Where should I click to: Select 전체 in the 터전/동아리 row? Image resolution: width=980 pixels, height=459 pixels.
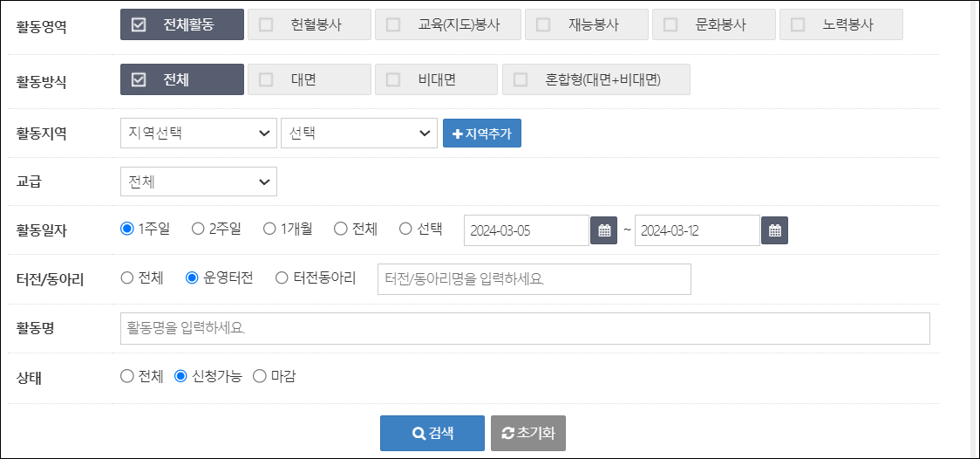tap(127, 278)
